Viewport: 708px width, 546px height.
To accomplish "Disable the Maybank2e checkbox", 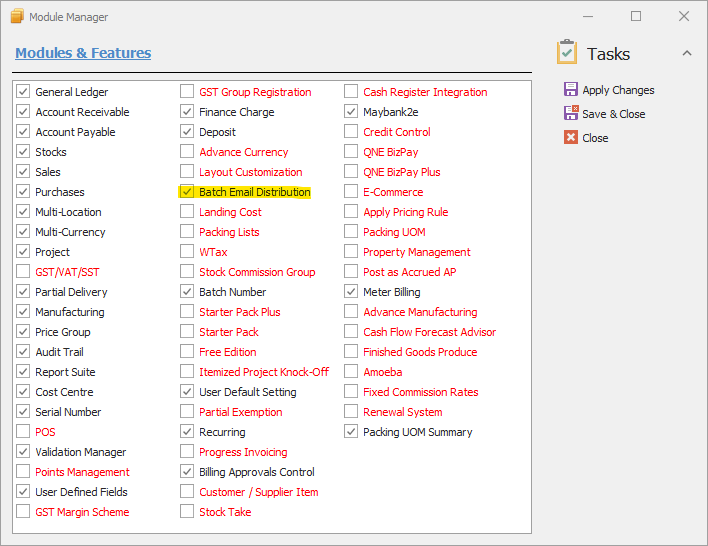I will point(351,112).
